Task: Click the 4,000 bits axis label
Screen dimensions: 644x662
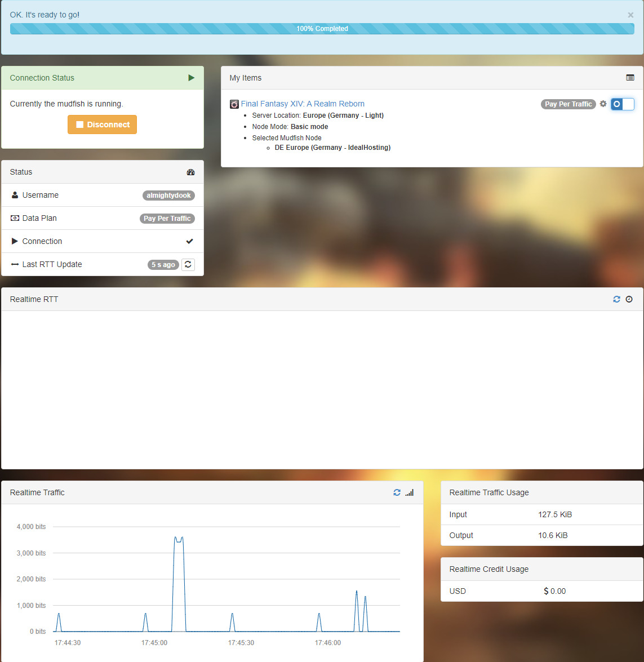Action: [31, 527]
